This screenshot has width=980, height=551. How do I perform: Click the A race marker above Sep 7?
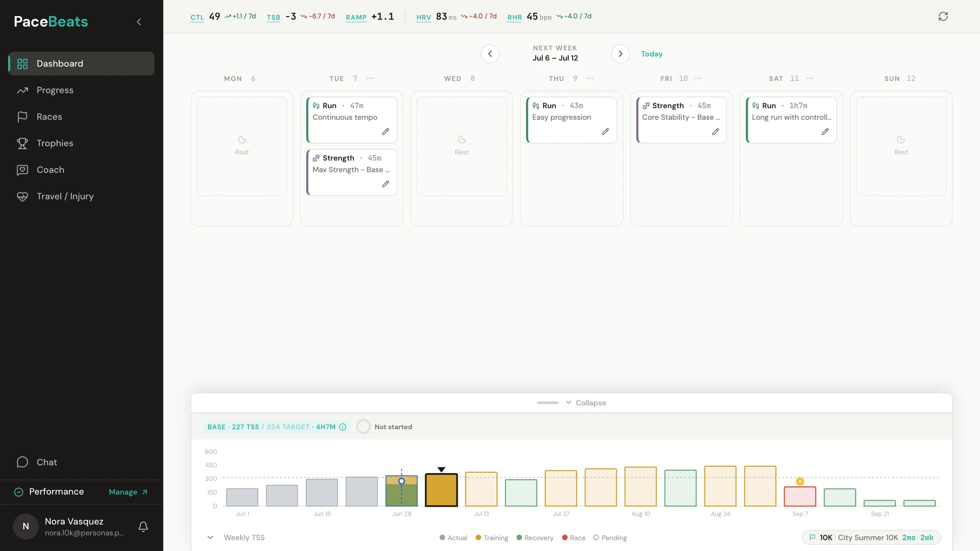pyautogui.click(x=800, y=482)
